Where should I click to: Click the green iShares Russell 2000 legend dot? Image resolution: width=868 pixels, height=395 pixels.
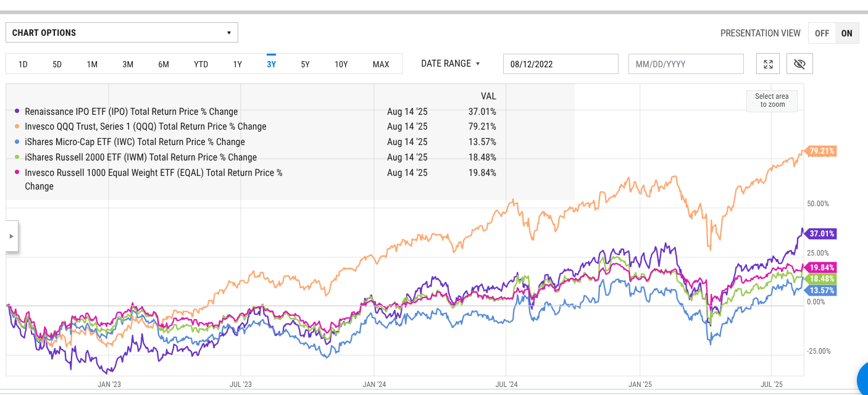point(18,157)
